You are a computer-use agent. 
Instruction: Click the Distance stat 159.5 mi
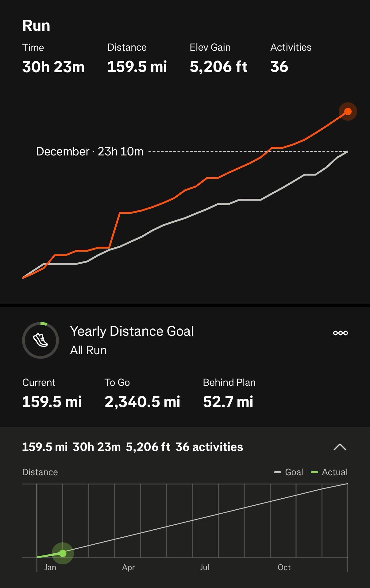pos(137,67)
